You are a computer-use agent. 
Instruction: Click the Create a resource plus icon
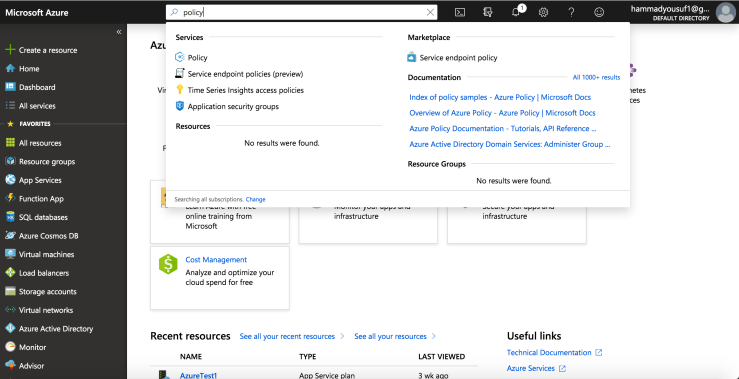pyautogui.click(x=10, y=50)
